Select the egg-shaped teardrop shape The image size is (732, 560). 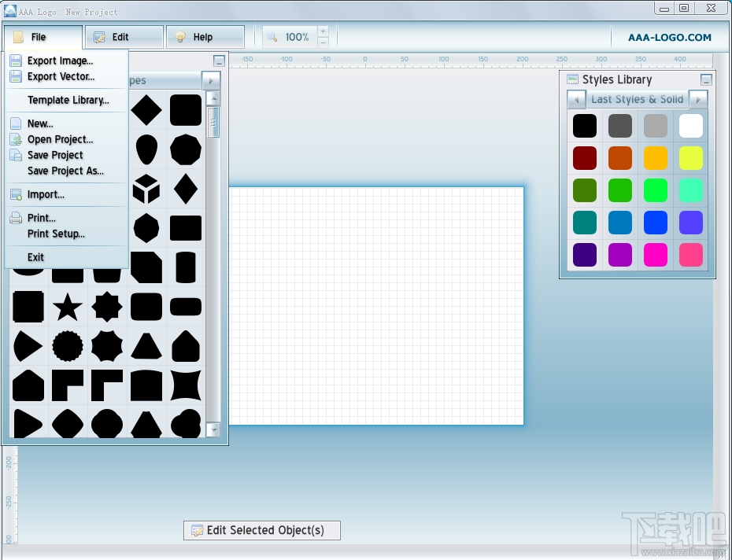tap(146, 149)
